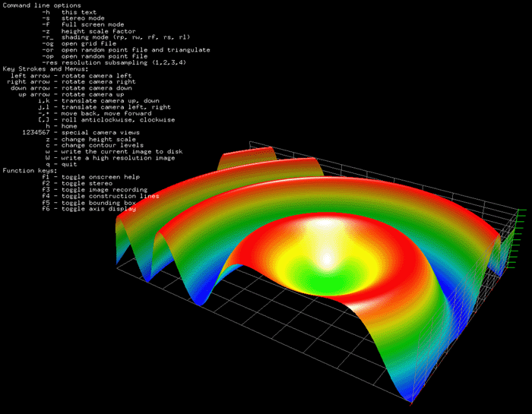Select the "-r_ shading mode" line
532x414 pixels.
(x=116, y=37)
